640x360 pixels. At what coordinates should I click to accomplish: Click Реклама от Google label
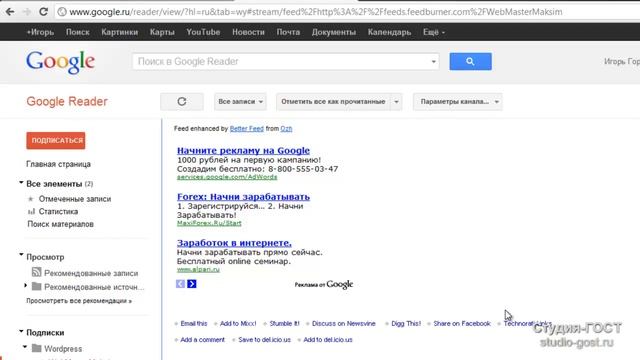[x=324, y=284]
